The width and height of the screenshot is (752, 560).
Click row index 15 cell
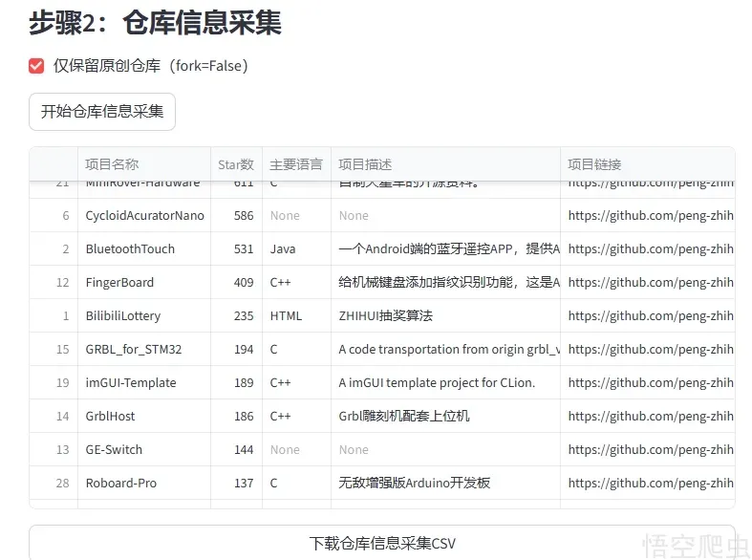pyautogui.click(x=54, y=350)
